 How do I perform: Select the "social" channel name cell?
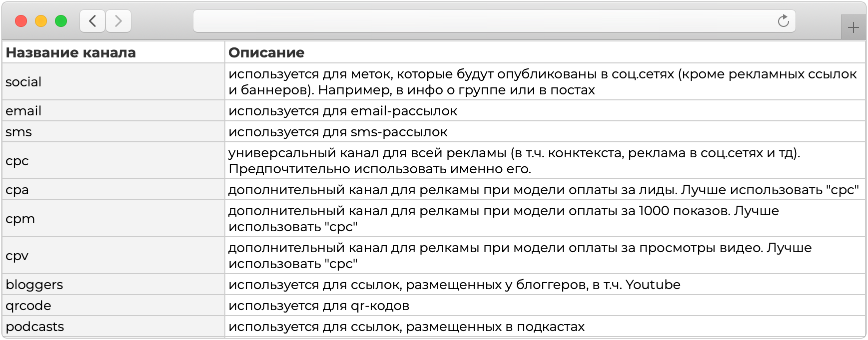(23, 82)
